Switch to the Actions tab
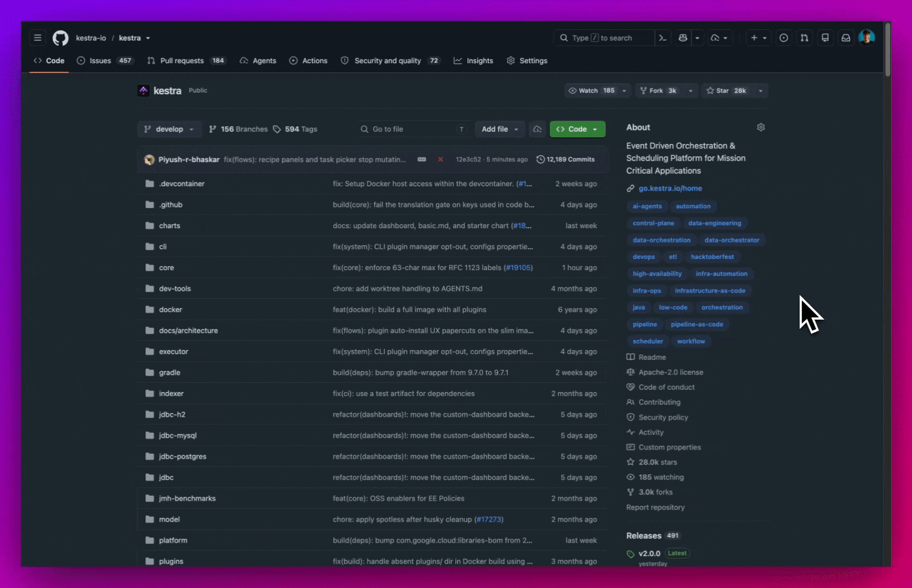Viewport: 912px width, 588px height. (x=308, y=60)
